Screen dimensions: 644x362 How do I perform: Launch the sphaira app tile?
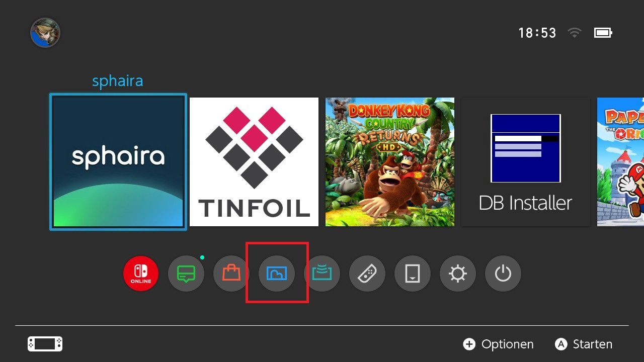[x=118, y=162]
